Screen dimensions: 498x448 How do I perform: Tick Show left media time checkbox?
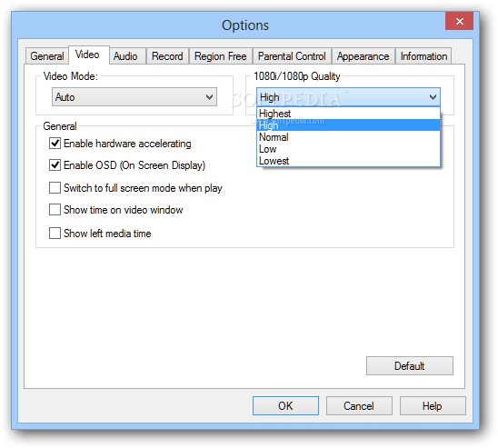(x=55, y=233)
